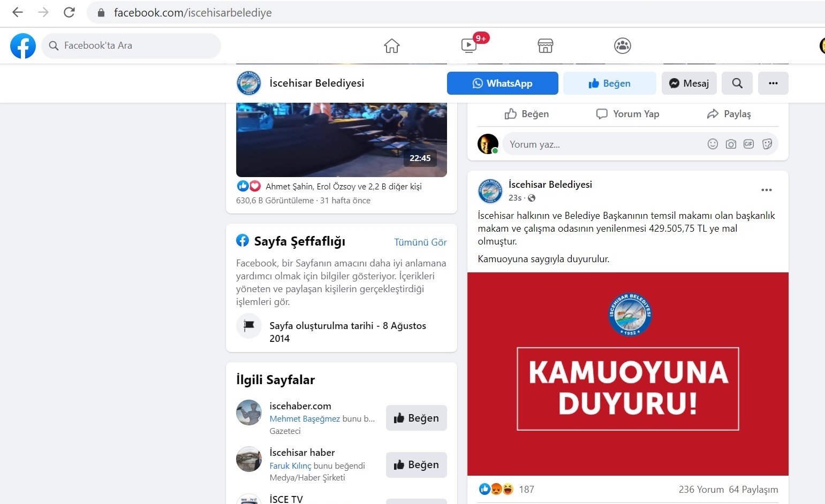
Task: Open the Marketplace icon
Action: click(545, 46)
